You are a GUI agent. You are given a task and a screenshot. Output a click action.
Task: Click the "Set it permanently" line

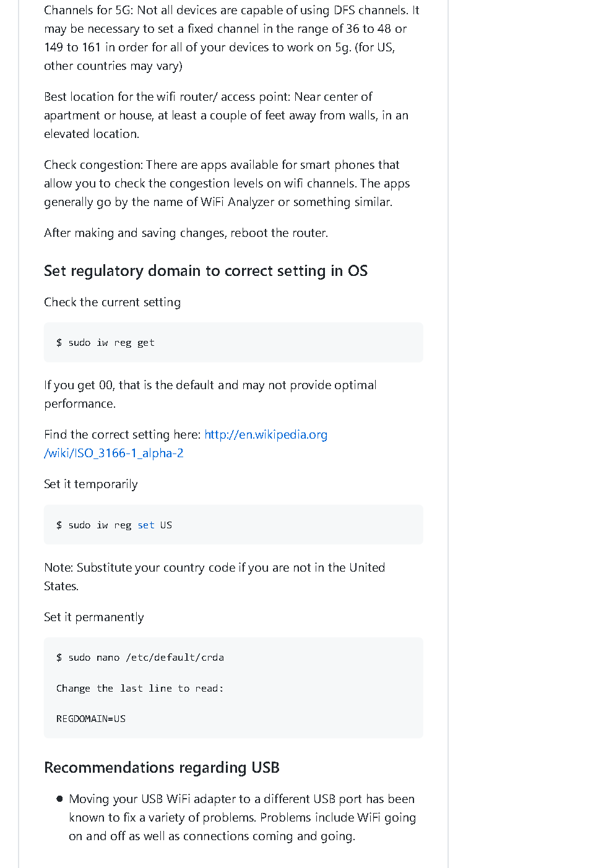(x=94, y=617)
